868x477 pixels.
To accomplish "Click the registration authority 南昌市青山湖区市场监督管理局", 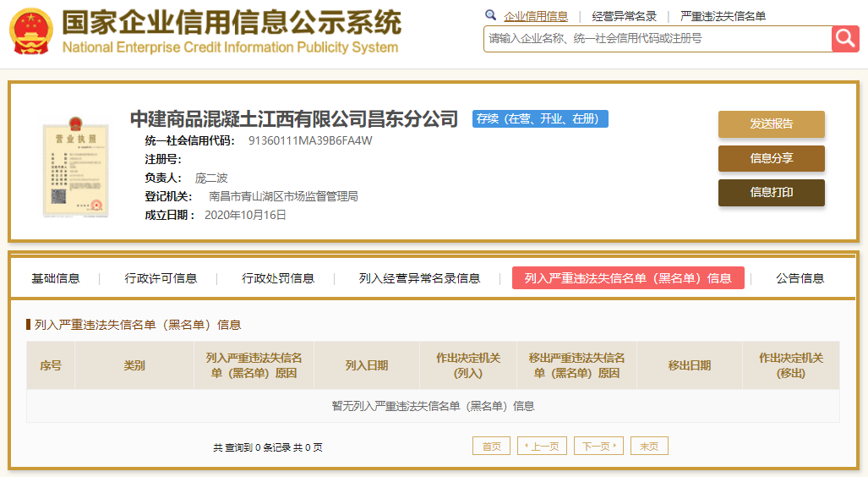I will click(x=283, y=197).
